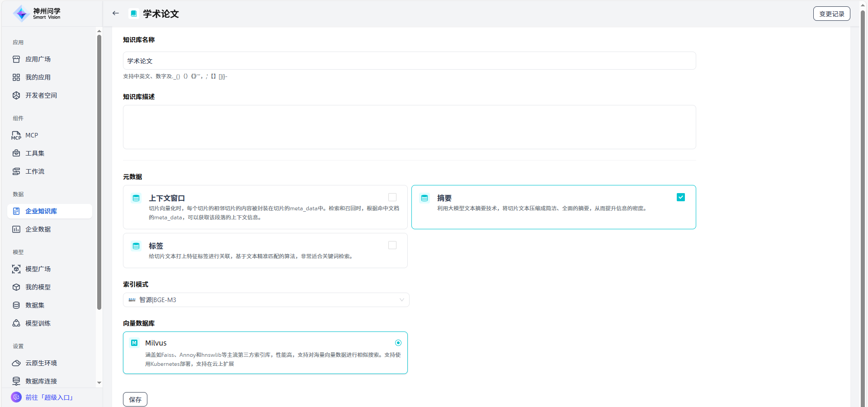Click the 工具集 toolbox icon
The height and width of the screenshot is (407, 868).
coord(16,153)
